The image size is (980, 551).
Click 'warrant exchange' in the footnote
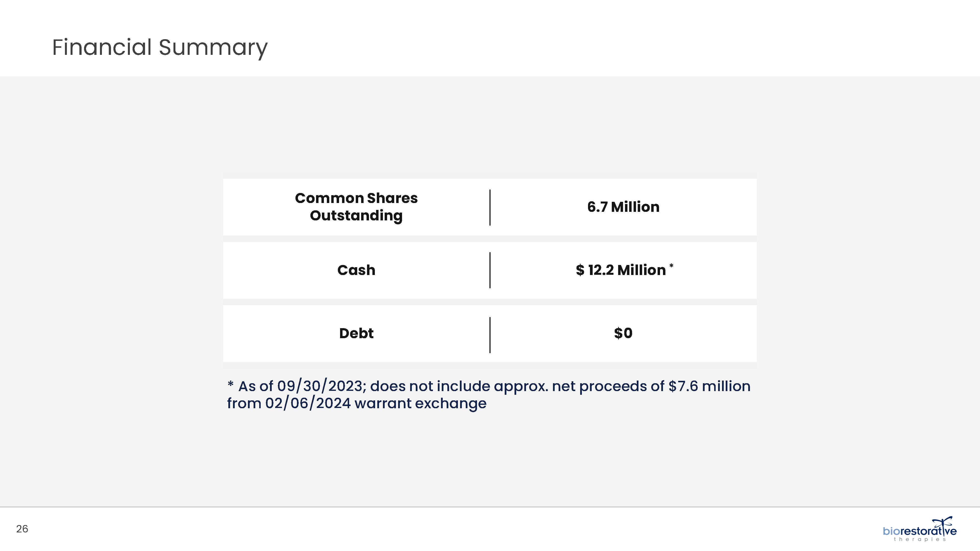[x=420, y=404]
